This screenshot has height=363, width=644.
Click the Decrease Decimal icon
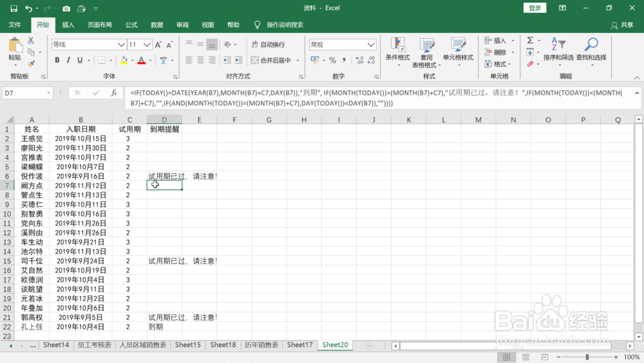click(x=371, y=61)
